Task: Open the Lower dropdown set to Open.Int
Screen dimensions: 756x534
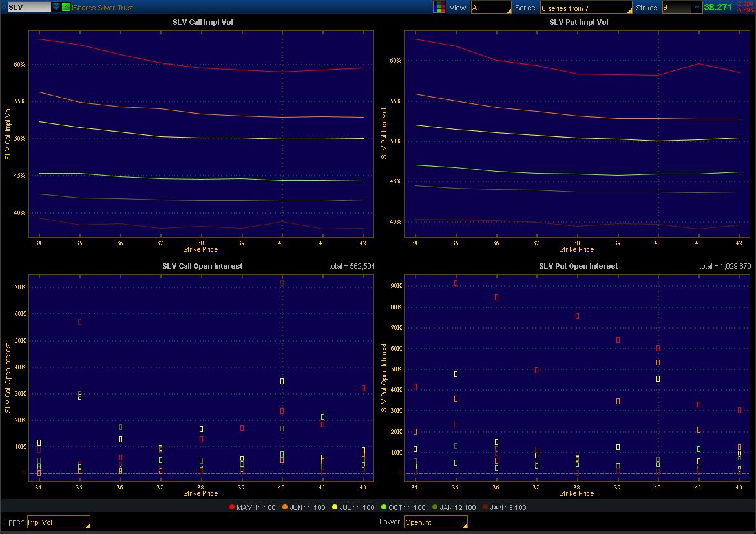Action: (436, 522)
